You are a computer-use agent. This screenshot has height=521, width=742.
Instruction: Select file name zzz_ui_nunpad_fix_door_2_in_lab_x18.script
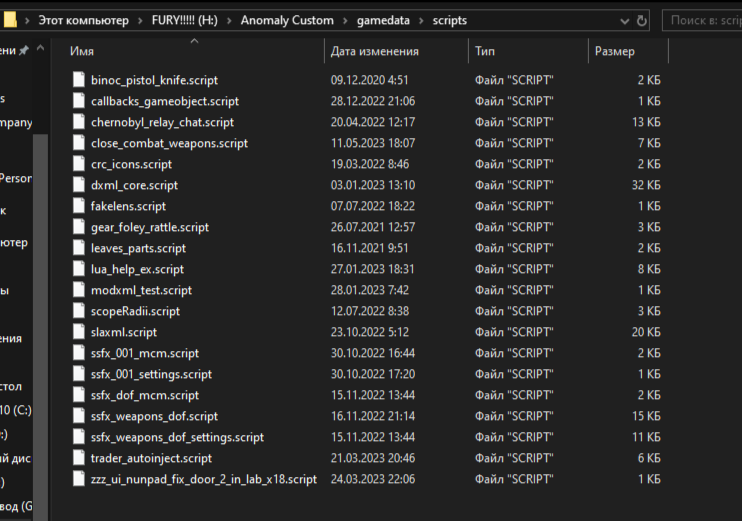click(204, 479)
